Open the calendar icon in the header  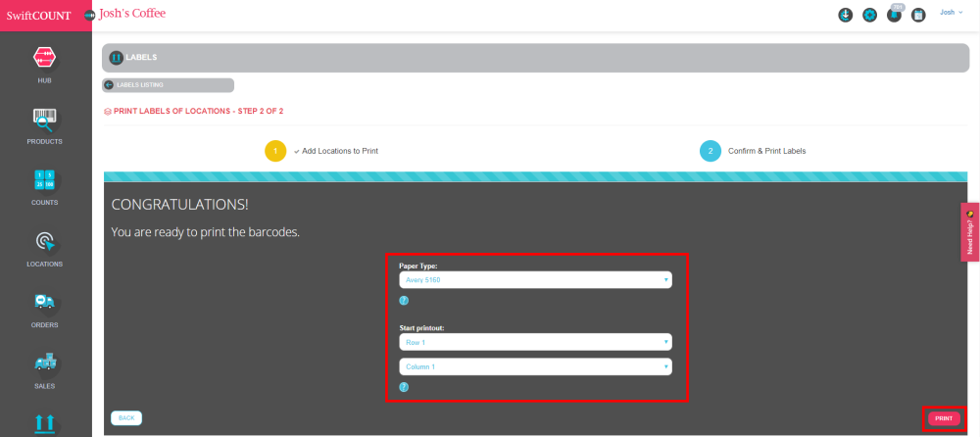[x=918, y=15]
